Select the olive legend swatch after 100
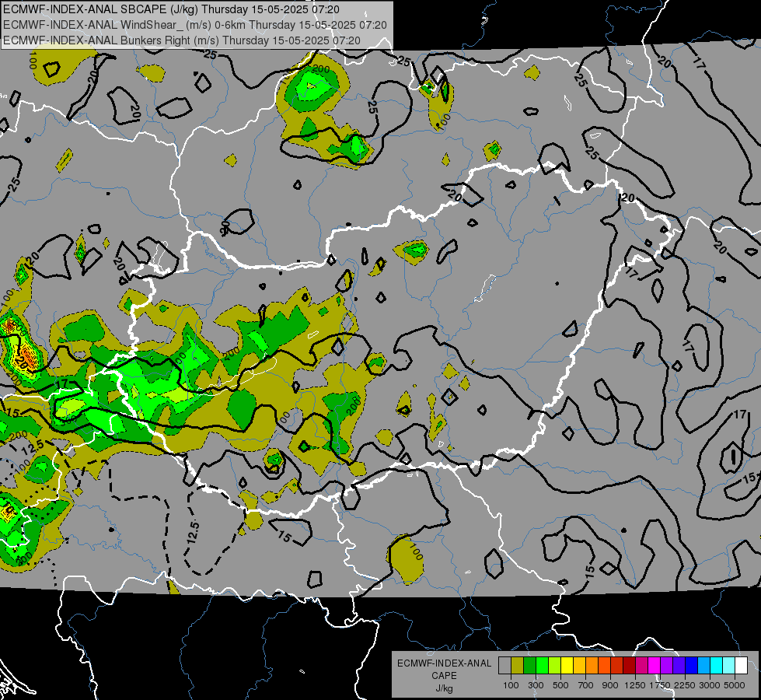The width and height of the screenshot is (761, 700). coord(518,665)
